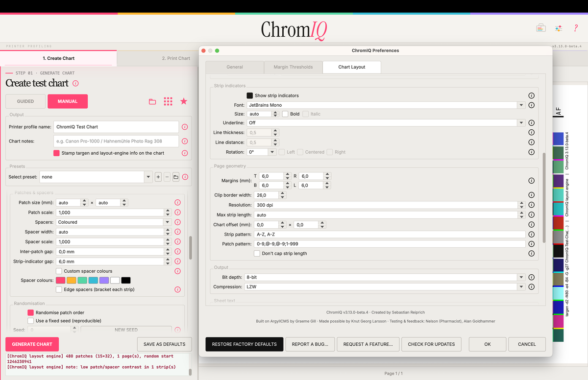The height and width of the screenshot is (380, 588).
Task: Open Compression LZW dropdown
Action: click(x=385, y=287)
